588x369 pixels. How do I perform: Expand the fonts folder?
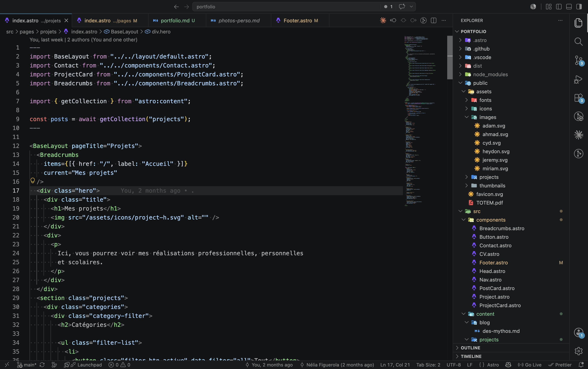click(x=466, y=100)
